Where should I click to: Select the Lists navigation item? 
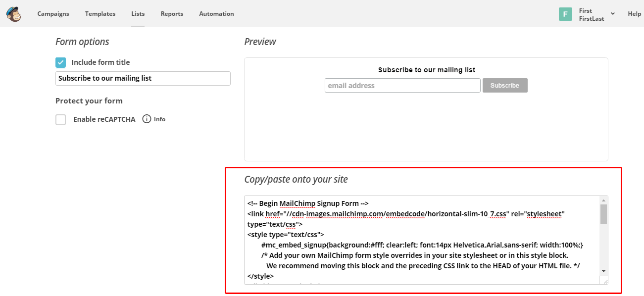pos(138,14)
